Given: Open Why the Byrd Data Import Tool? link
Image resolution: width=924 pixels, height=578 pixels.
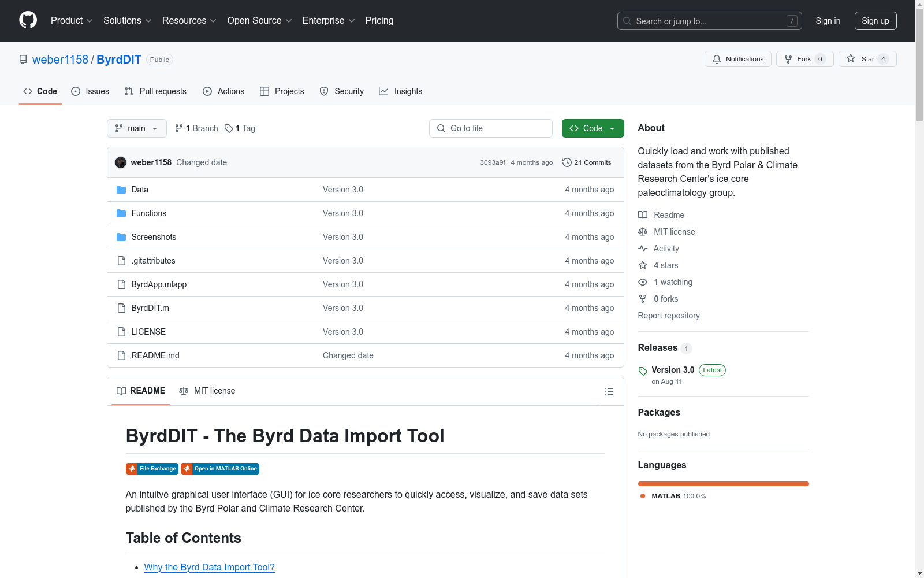Looking at the screenshot, I should (x=209, y=568).
